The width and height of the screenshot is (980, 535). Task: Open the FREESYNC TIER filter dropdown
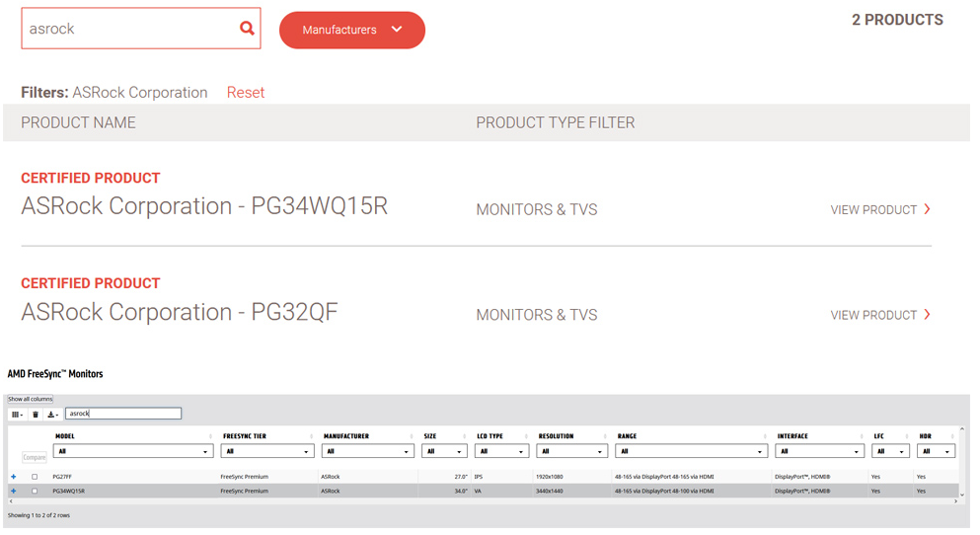267,451
